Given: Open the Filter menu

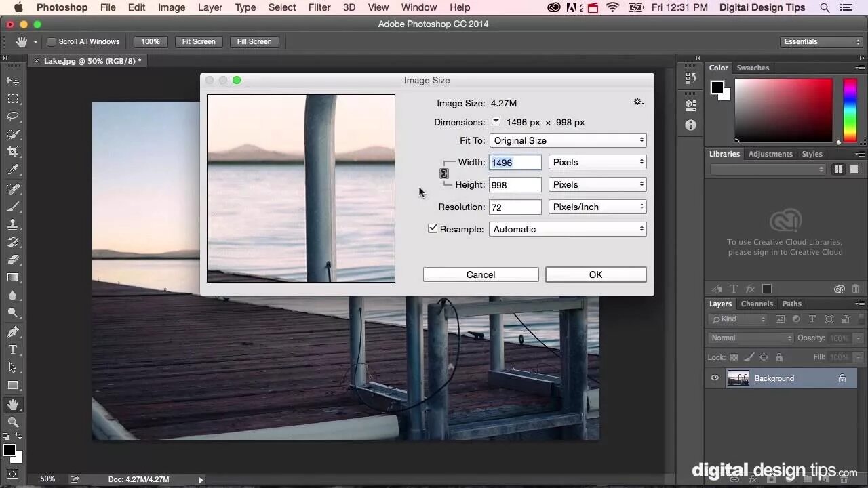Looking at the screenshot, I should [319, 7].
